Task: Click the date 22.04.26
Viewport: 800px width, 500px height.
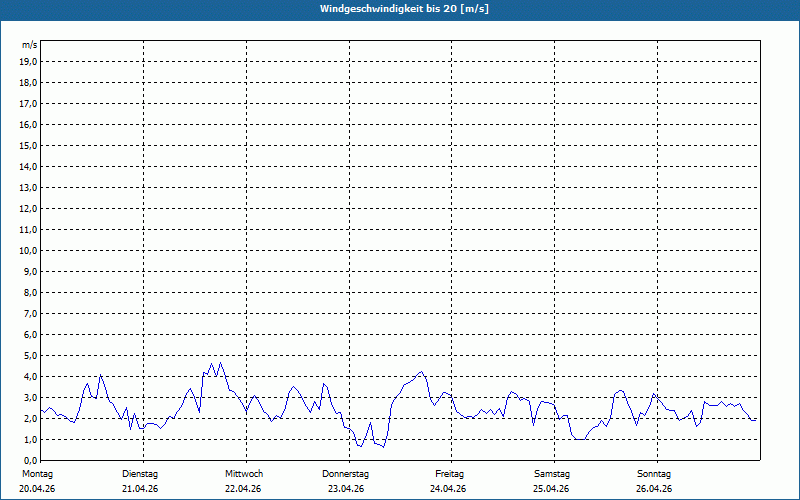Action: click(243, 489)
